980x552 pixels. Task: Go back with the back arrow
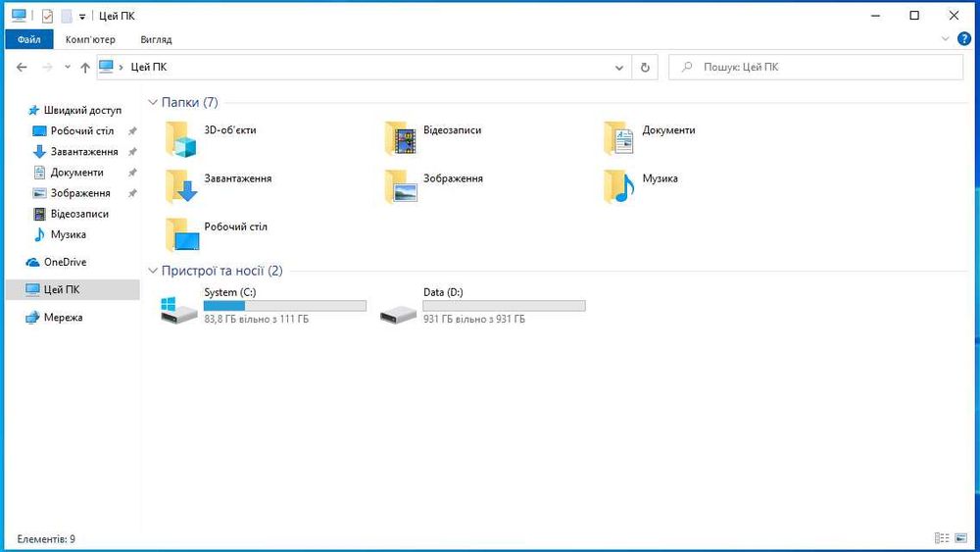click(22, 67)
